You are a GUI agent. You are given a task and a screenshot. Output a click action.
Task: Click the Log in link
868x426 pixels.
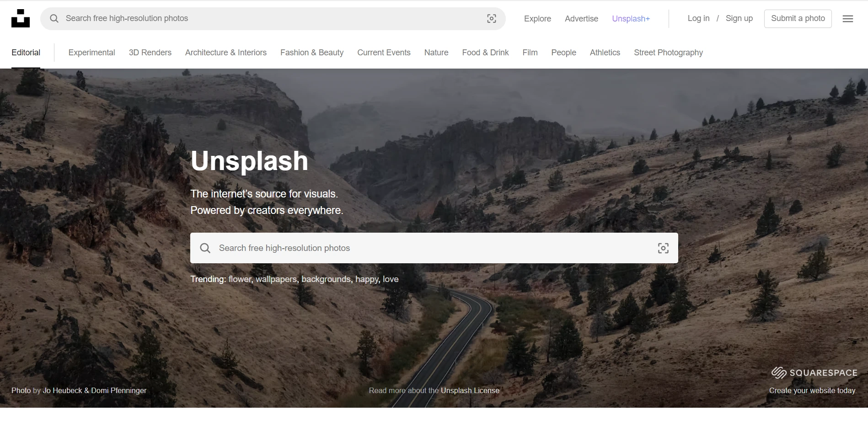click(x=698, y=18)
